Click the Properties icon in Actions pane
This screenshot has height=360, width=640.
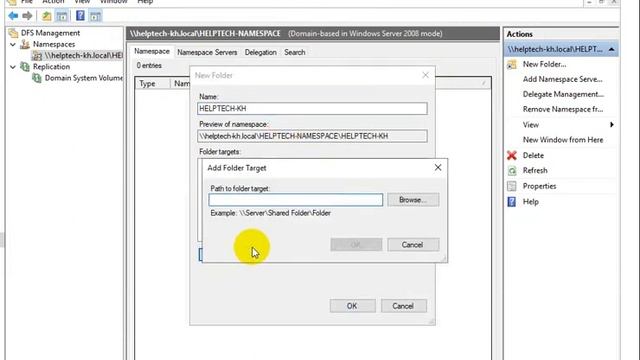point(512,186)
